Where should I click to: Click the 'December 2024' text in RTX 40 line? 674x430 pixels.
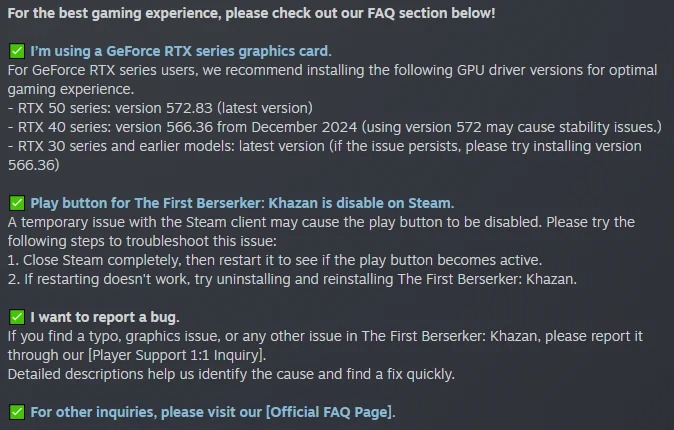tap(304, 127)
